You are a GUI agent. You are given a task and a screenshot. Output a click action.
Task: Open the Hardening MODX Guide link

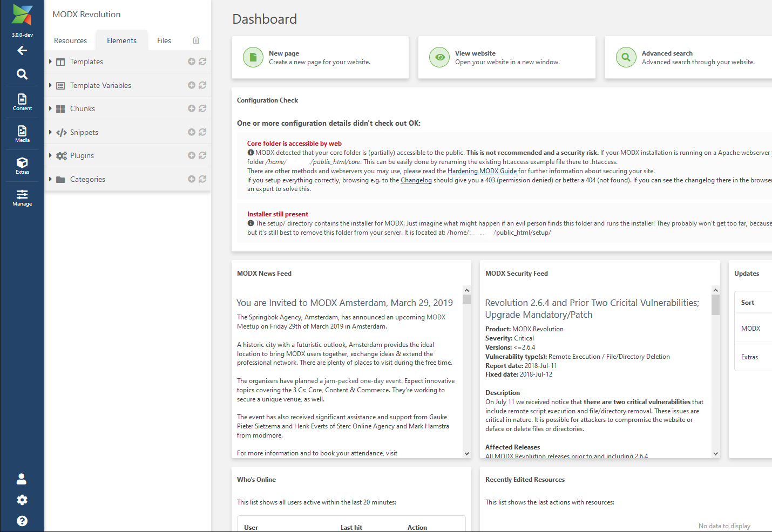point(482,171)
